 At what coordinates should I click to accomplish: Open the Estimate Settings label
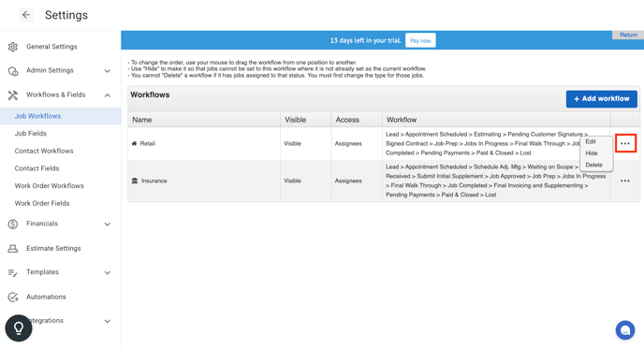coord(53,248)
